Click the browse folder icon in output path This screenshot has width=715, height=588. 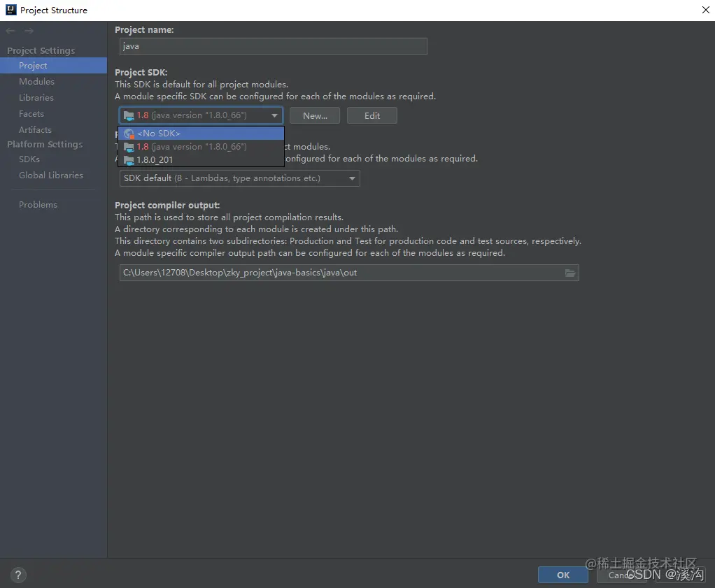570,273
